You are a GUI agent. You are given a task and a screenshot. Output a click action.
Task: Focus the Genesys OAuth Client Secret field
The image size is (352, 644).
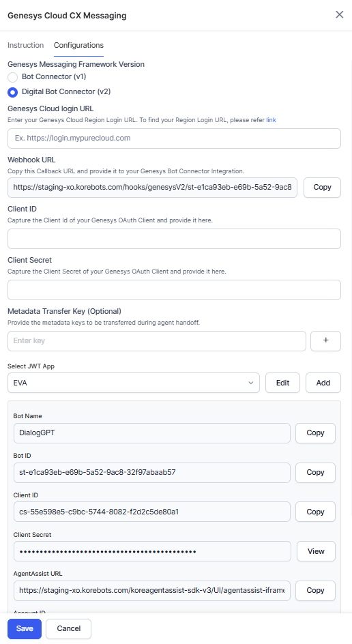[x=174, y=290]
